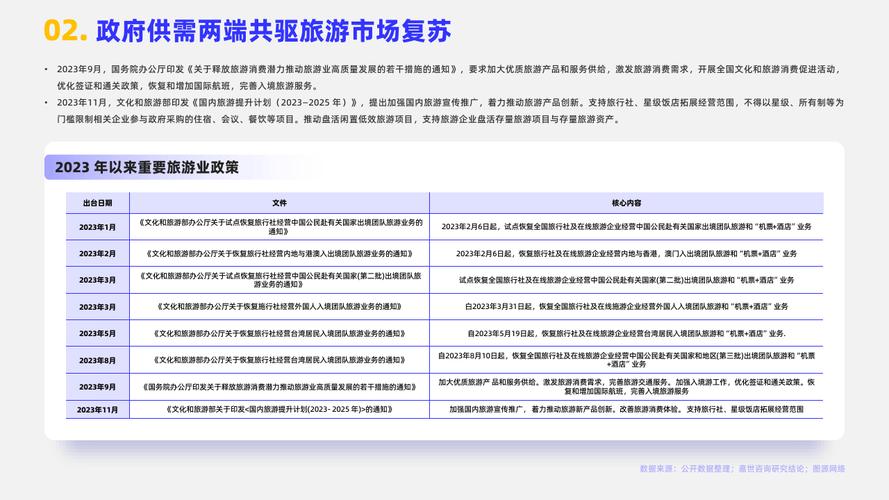Click content mentioning 内地与香港、澳门入出境团队旅游

[626, 253]
